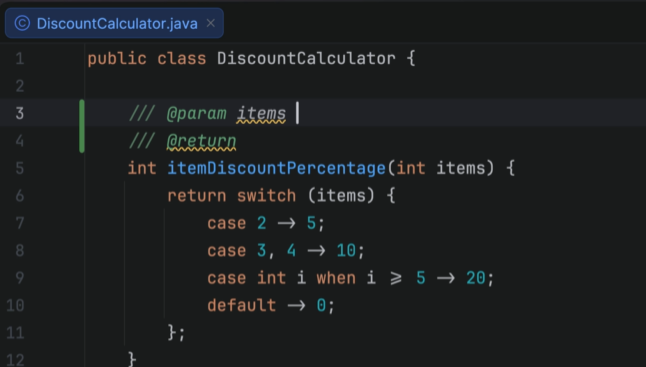
Task: Click the closing '};' on line 11
Action: pos(176,333)
